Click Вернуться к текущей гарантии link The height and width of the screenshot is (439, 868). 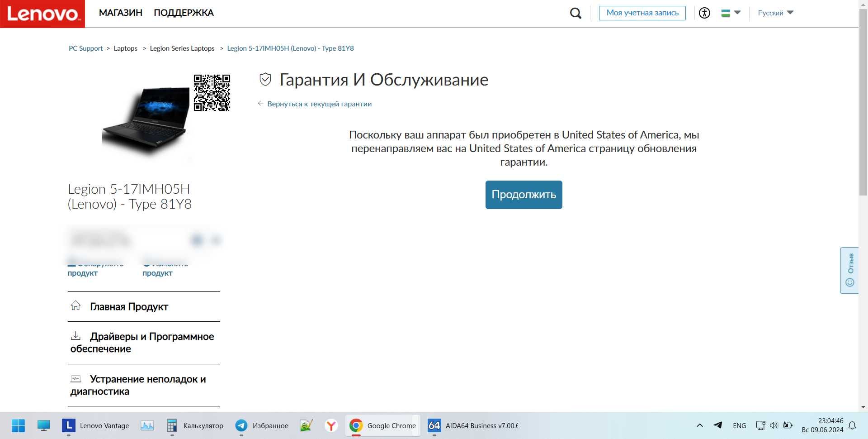coord(319,104)
